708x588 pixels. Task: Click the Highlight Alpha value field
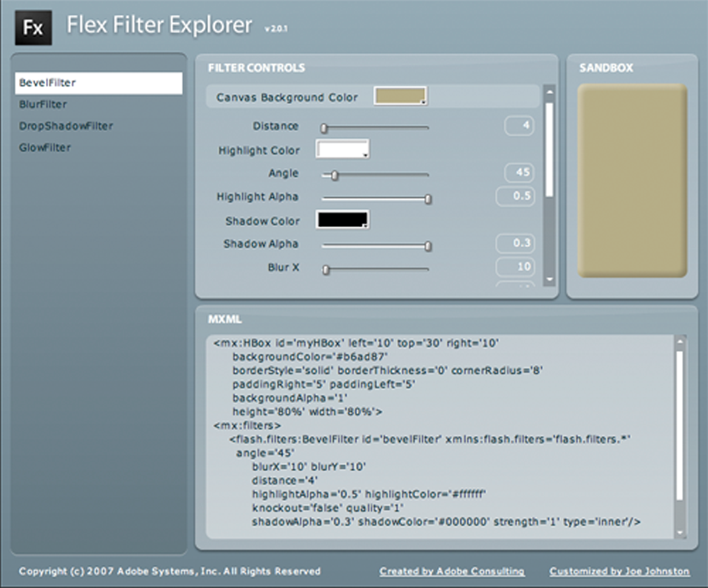point(515,196)
